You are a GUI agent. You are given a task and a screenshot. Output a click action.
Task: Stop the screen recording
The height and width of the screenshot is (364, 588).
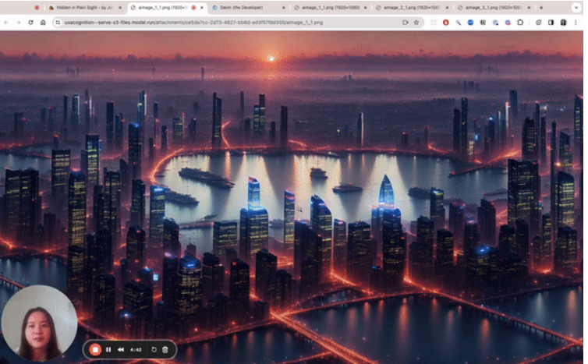(95, 349)
